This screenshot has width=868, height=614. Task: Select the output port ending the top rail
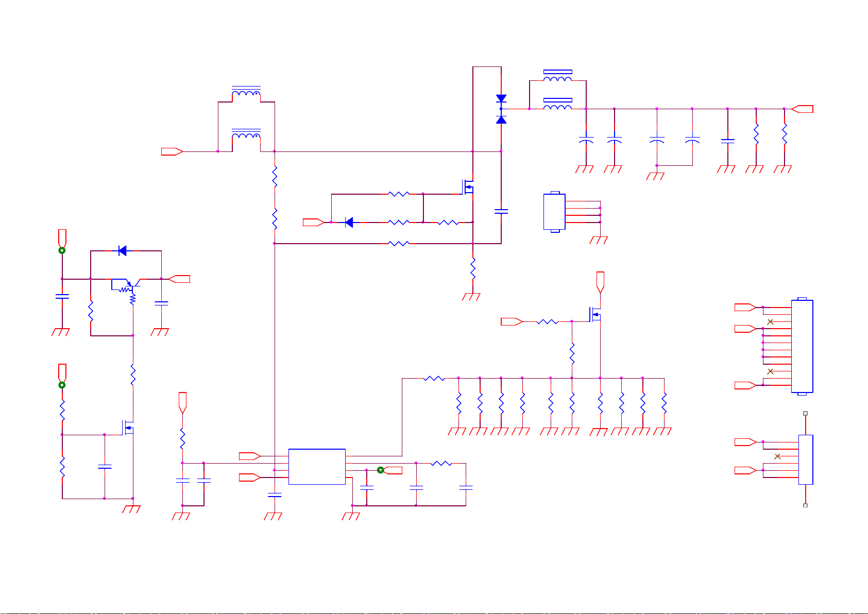pyautogui.click(x=802, y=109)
